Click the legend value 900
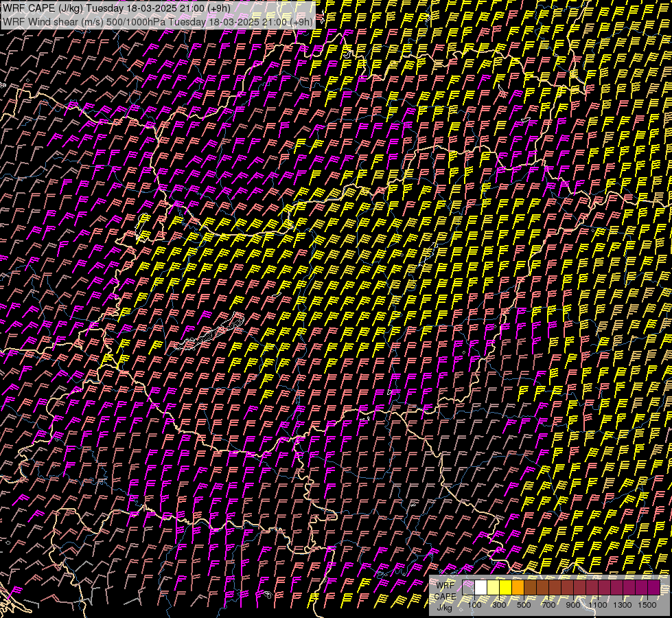 pyautogui.click(x=573, y=605)
